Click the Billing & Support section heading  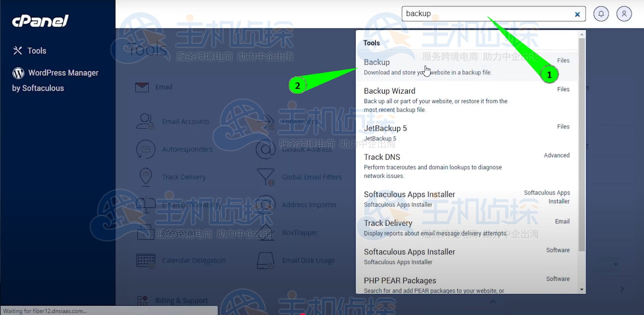click(x=182, y=301)
